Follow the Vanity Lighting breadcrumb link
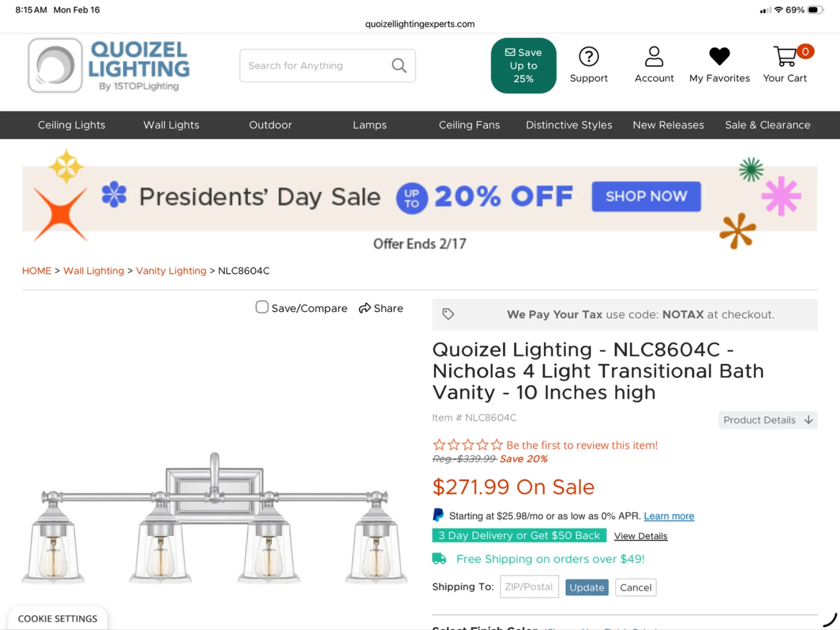The image size is (840, 630). click(171, 271)
